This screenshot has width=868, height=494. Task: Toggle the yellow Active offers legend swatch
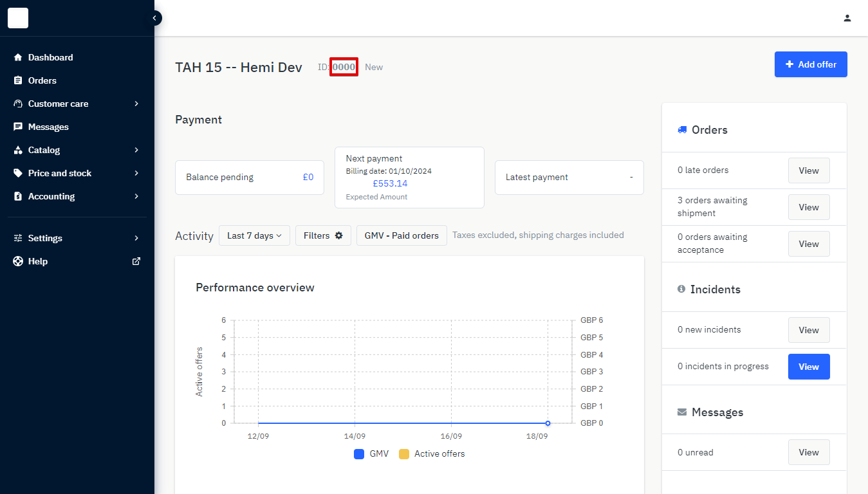404,453
